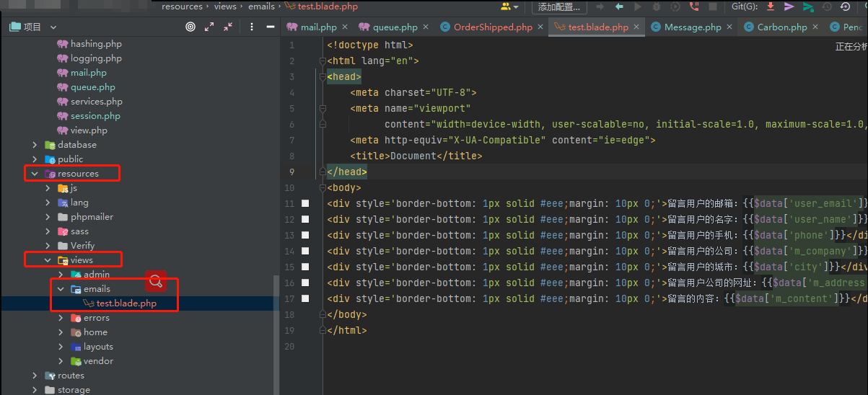Collapse the views folder

click(x=48, y=260)
